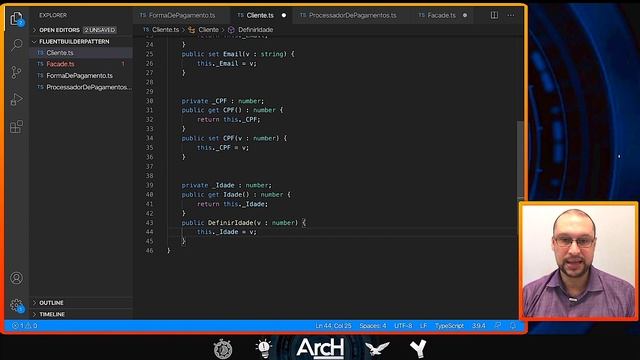This screenshot has width=640, height=360.
Task: Click line number 39 in the gutter
Action: [149, 185]
